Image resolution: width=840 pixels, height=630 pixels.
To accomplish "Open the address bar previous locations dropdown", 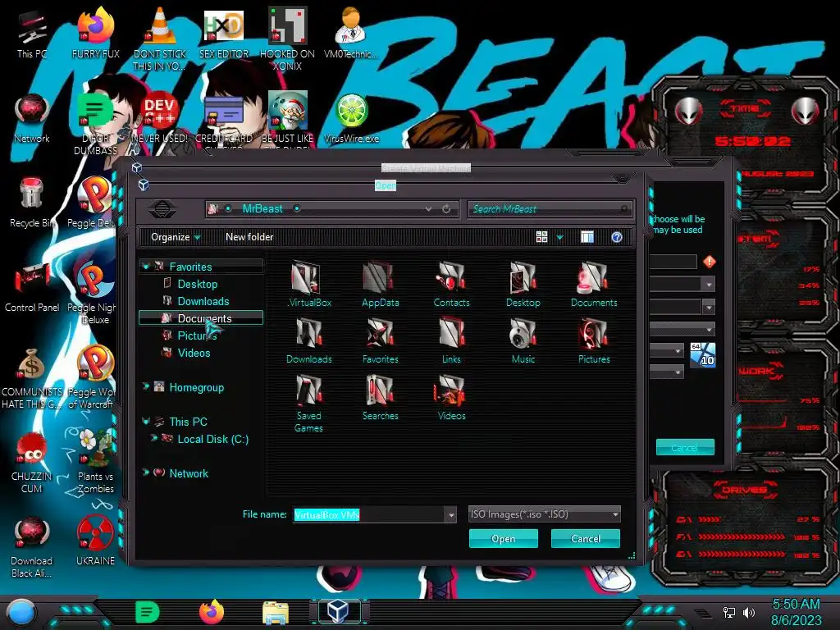I will point(428,209).
